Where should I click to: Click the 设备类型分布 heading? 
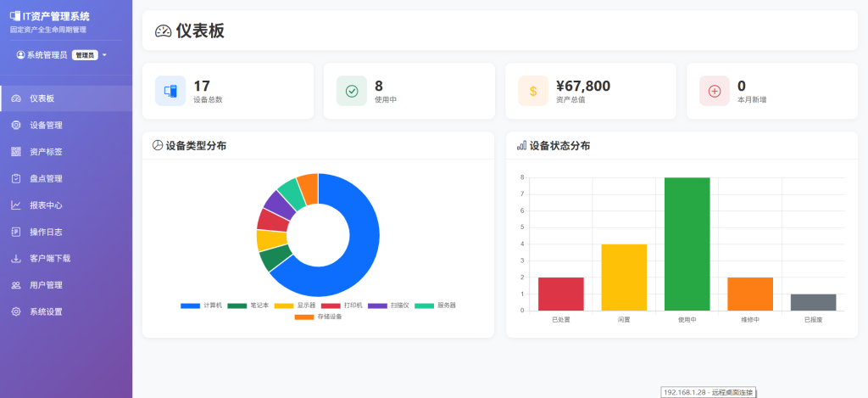tap(196, 146)
